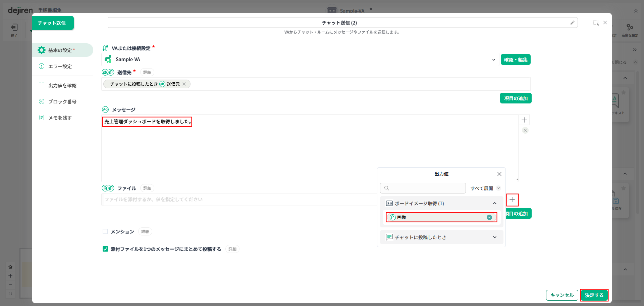Close the 出力値 popup panel

[x=499, y=174]
